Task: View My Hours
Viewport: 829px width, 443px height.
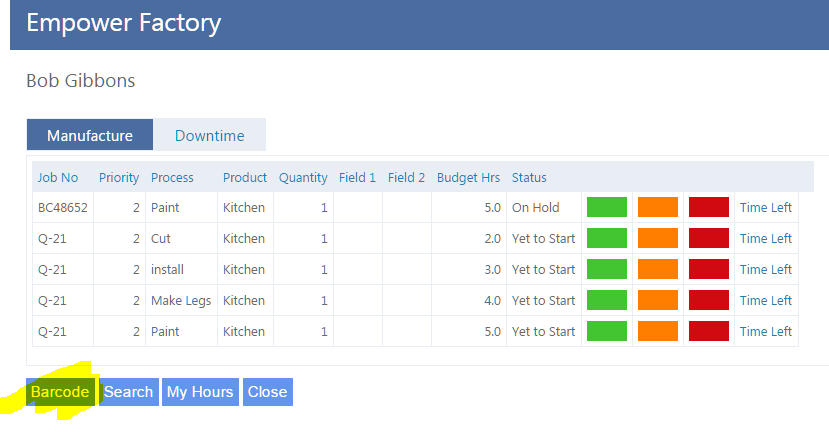Action: point(200,392)
